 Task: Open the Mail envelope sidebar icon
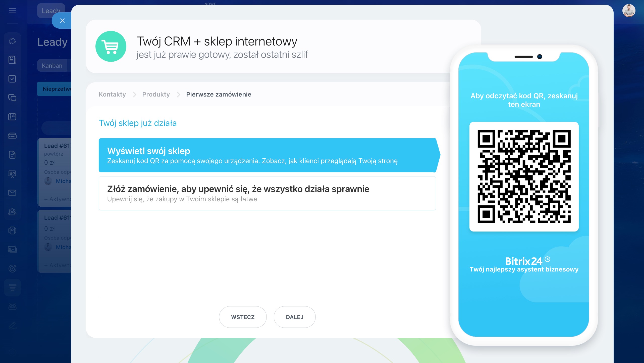12,193
